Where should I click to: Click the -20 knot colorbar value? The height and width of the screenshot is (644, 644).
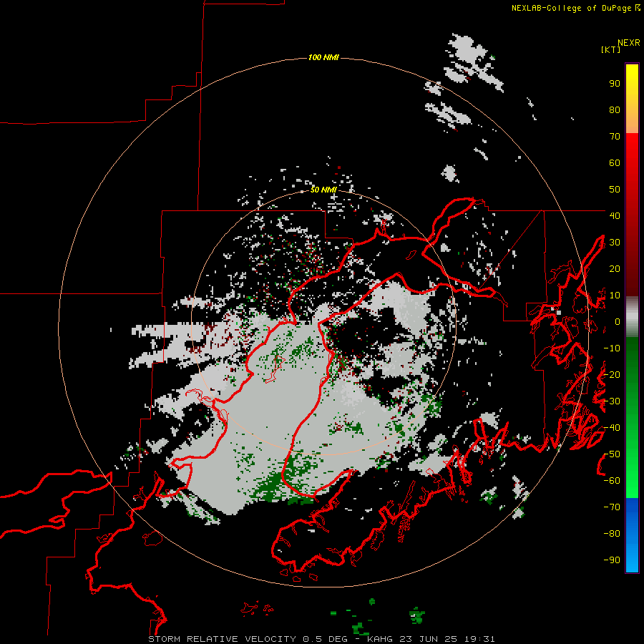(612, 374)
